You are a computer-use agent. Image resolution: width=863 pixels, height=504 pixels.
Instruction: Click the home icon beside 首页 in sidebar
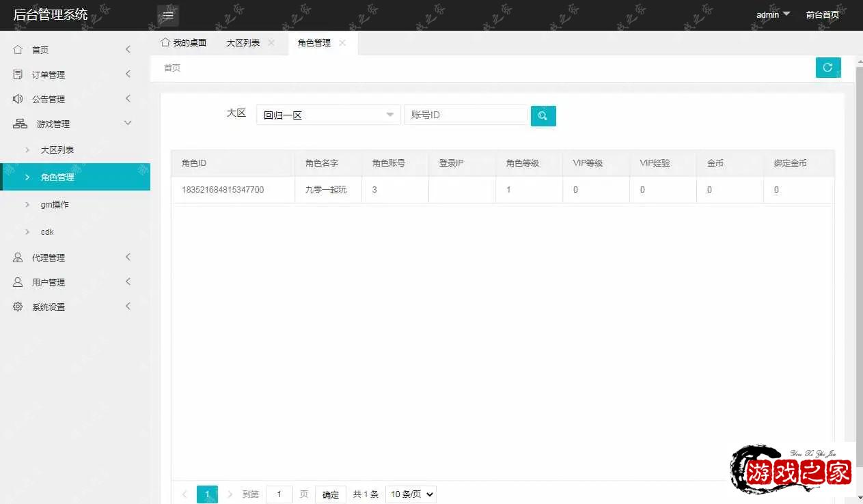(x=18, y=49)
